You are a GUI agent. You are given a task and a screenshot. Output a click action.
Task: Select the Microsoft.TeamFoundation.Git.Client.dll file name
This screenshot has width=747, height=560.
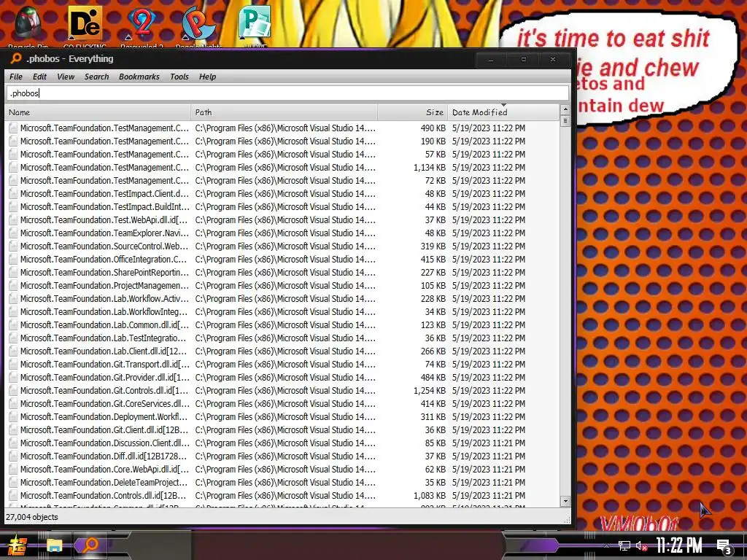point(104,429)
